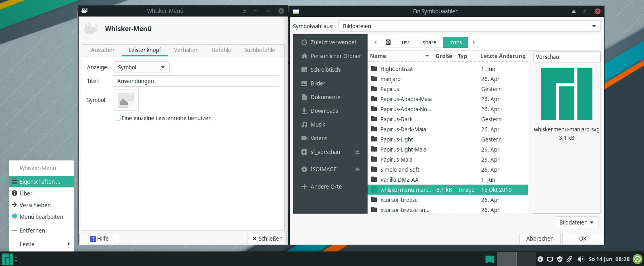Click the path bar back arrow

pos(376,42)
